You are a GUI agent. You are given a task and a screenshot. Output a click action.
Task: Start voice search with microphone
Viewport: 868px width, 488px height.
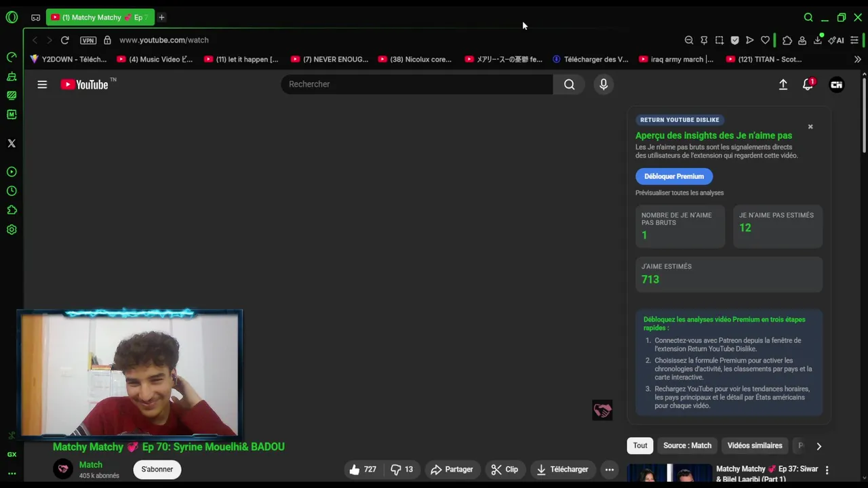[x=604, y=84]
